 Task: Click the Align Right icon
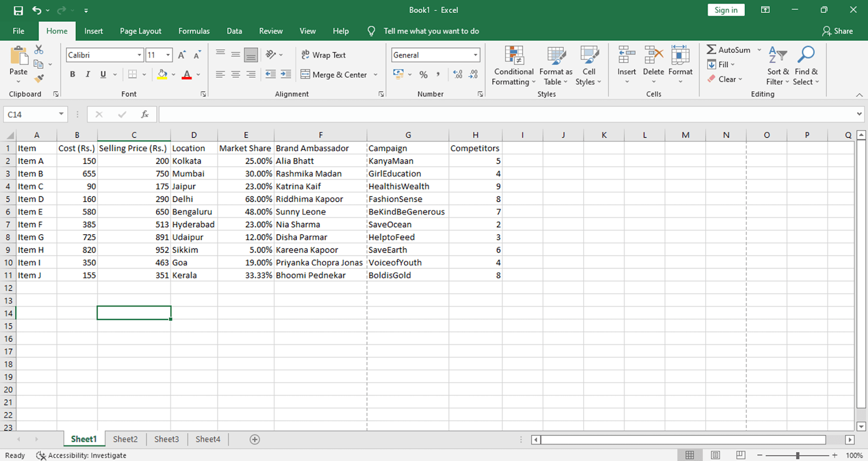[251, 74]
